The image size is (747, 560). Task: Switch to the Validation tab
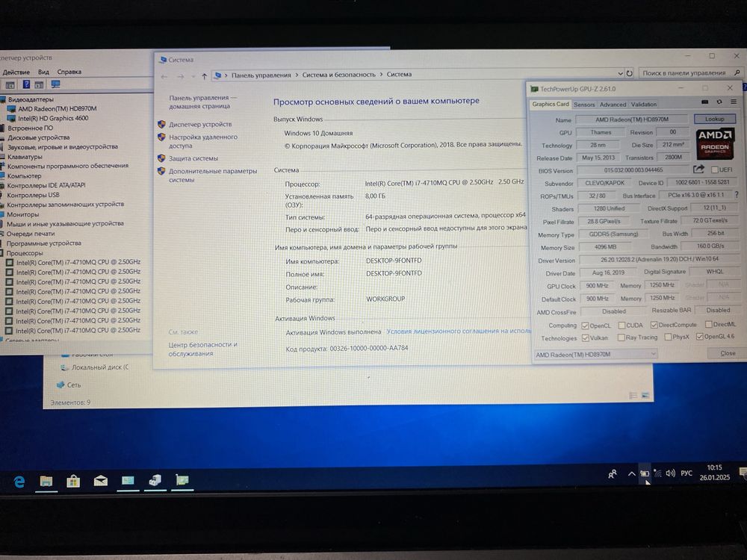point(644,104)
